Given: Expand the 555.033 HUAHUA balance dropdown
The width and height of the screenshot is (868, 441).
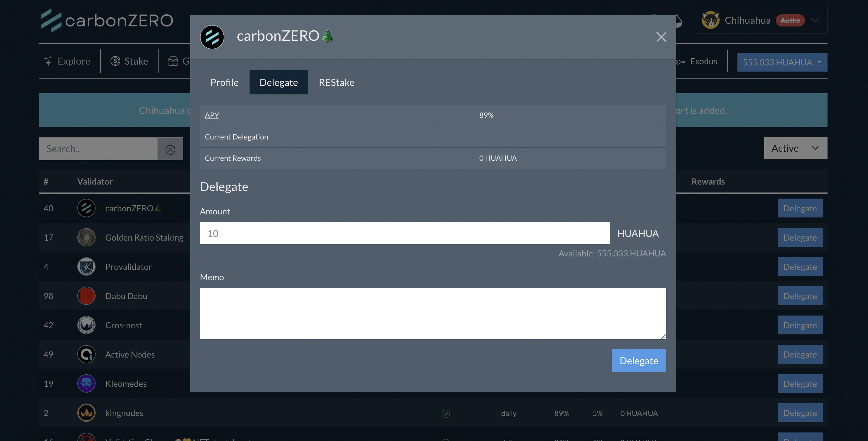Looking at the screenshot, I should click(782, 62).
